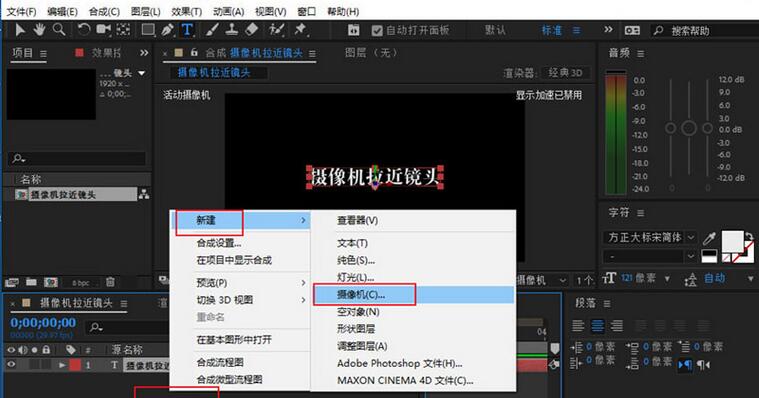Choose 摄像机(C)... from the submenu
This screenshot has width=759, height=398.
[413, 294]
